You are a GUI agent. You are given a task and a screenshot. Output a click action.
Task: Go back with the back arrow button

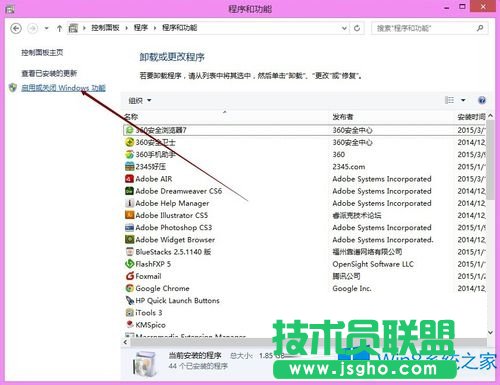(16, 28)
